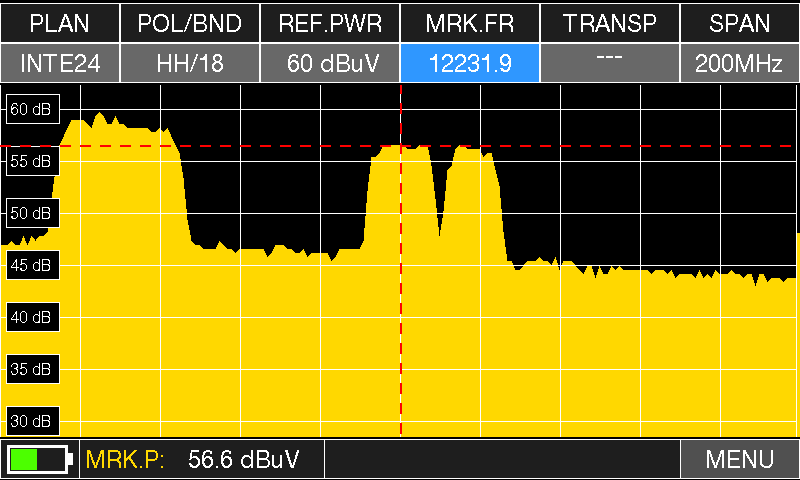This screenshot has width=800, height=480.
Task: Click the 35 dB axis label
Action: 33,369
